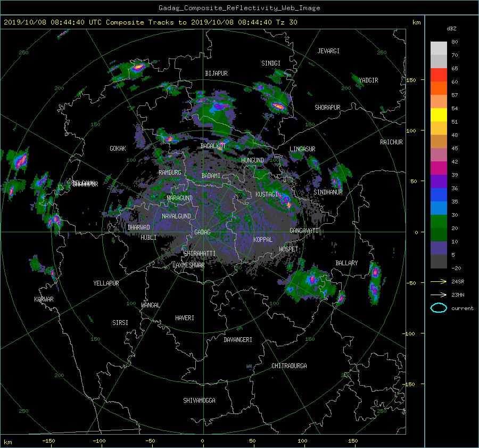
Task: Click the white 23MN track arrow in legend
Action: click(439, 295)
